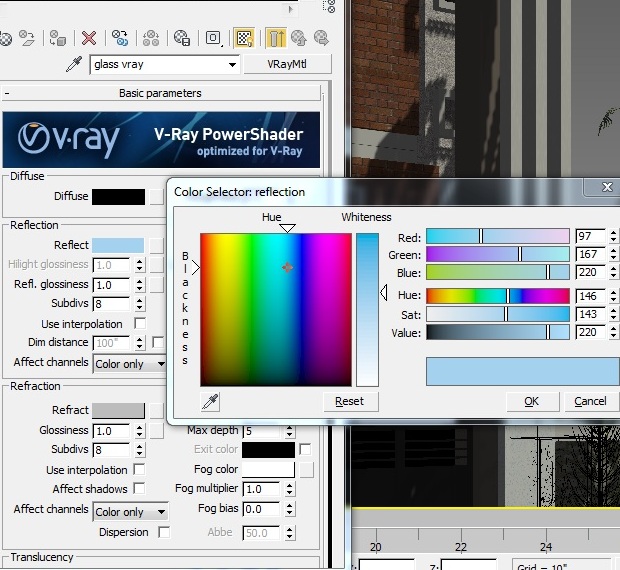The height and width of the screenshot is (570, 620).
Task: Click the Refract map slot button
Action: (157, 410)
